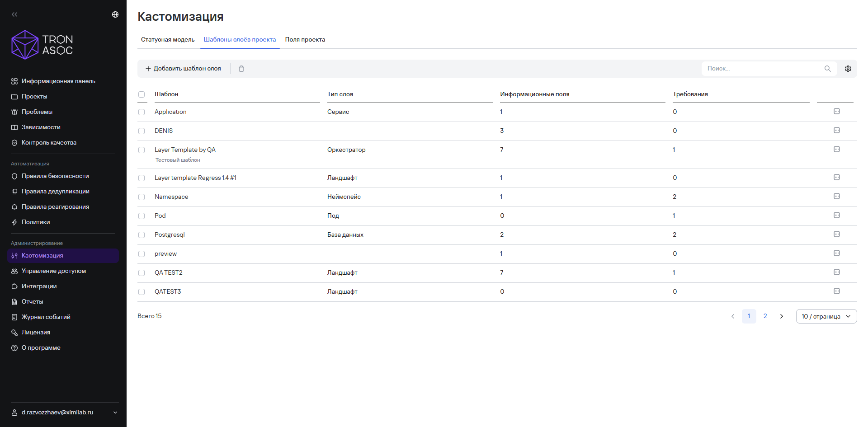Open actions menu for DENIS row
868x427 pixels.
(x=837, y=130)
